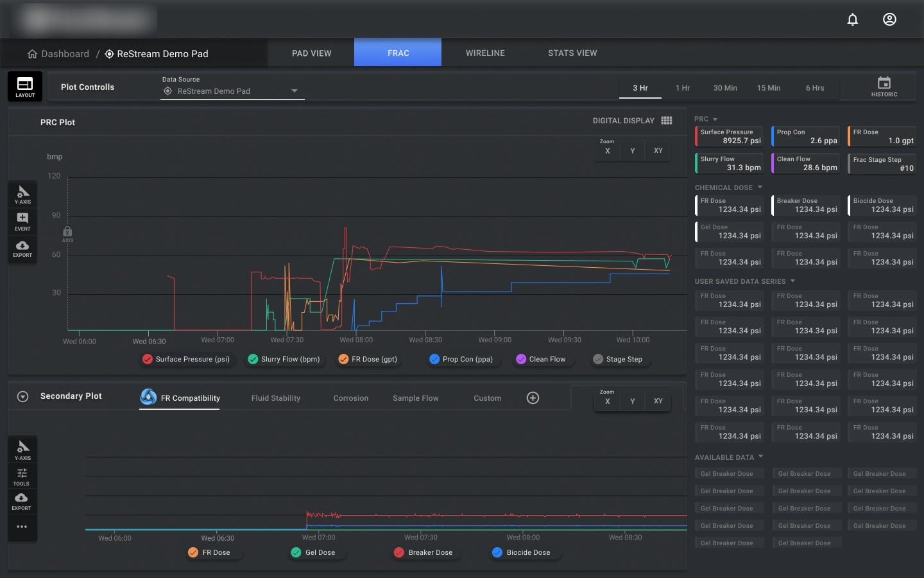Open Digital Display grid icon

tap(667, 121)
